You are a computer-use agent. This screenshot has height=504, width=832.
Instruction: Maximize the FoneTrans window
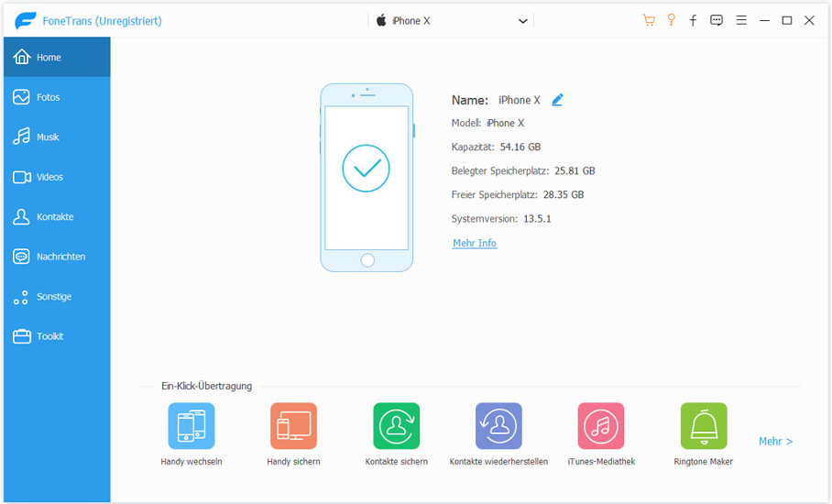point(787,20)
